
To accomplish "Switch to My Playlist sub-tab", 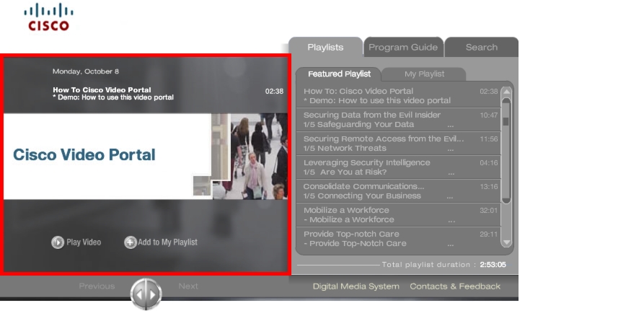I will tap(424, 74).
